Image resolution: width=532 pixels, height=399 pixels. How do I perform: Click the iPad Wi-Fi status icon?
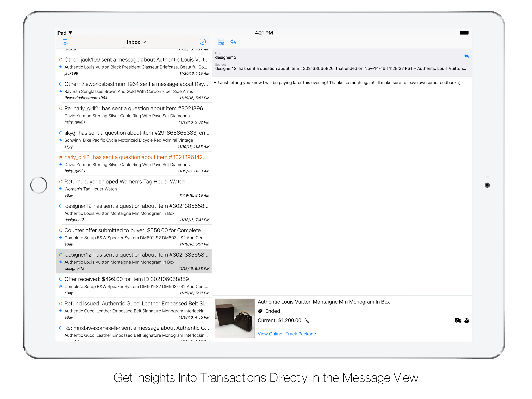click(x=70, y=33)
